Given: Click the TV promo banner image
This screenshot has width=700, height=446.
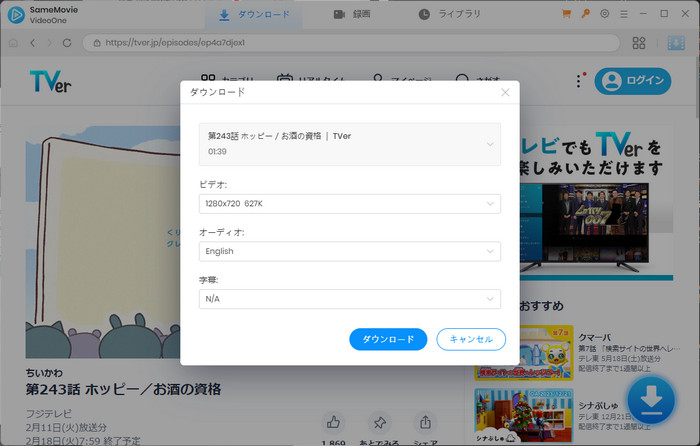Looking at the screenshot, I should click(x=596, y=203).
